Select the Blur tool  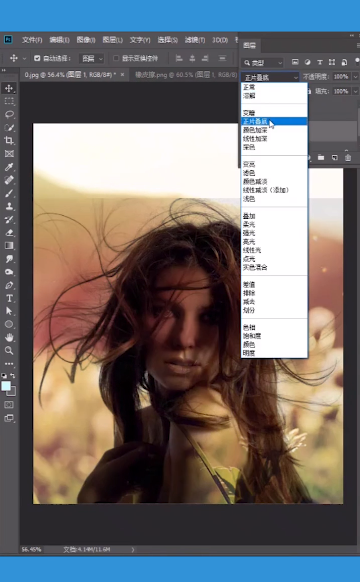[x=9, y=259]
